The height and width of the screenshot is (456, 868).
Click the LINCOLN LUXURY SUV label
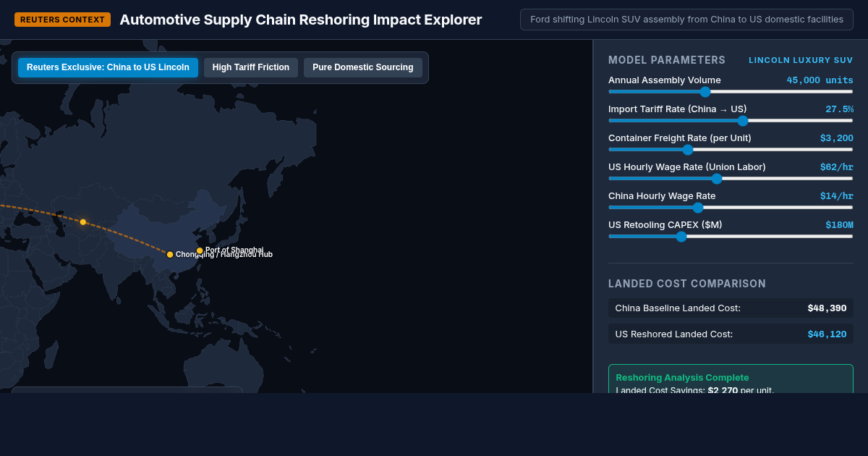801,60
